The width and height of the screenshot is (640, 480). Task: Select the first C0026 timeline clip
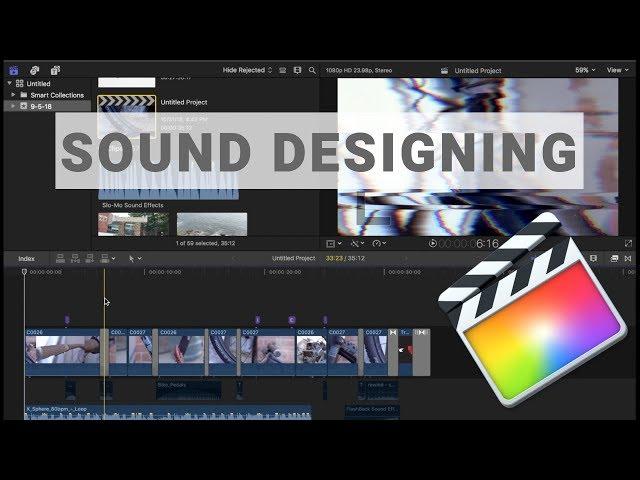tap(62, 352)
